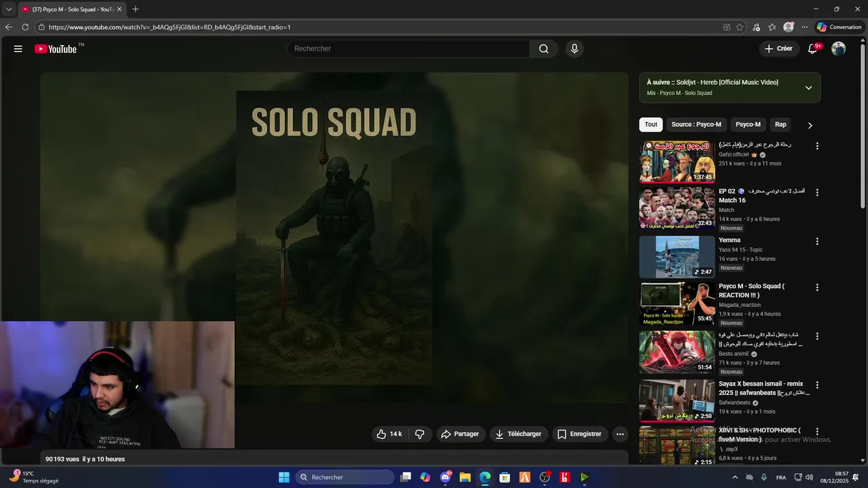Select the Psyco-M filter chip

tap(748, 125)
